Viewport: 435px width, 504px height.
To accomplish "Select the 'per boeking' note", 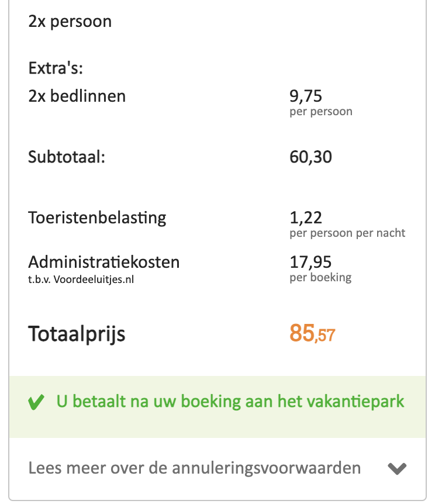I will pyautogui.click(x=320, y=278).
